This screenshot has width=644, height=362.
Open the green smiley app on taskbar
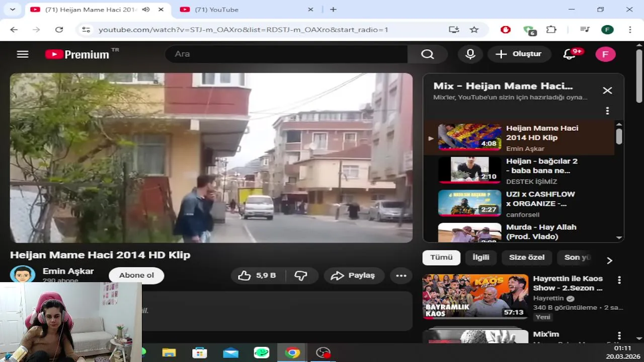point(261,352)
